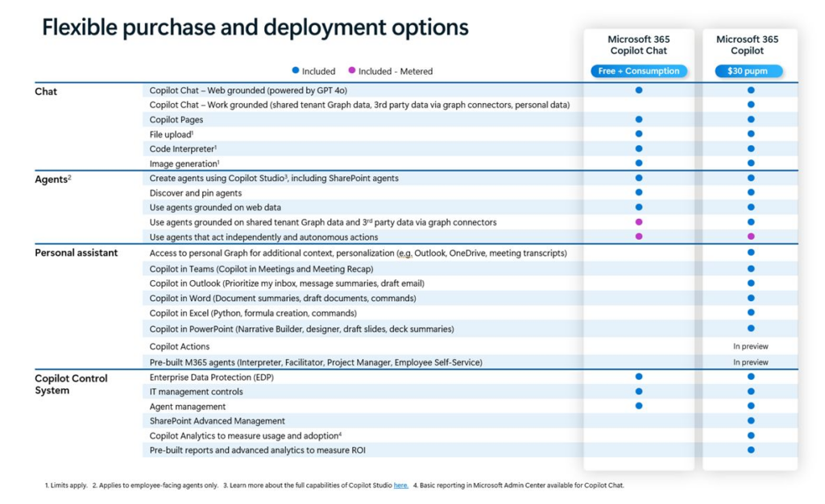This screenshot has height=504, width=825.
Task: Open the "here." link in footnotes
Action: pyautogui.click(x=401, y=485)
